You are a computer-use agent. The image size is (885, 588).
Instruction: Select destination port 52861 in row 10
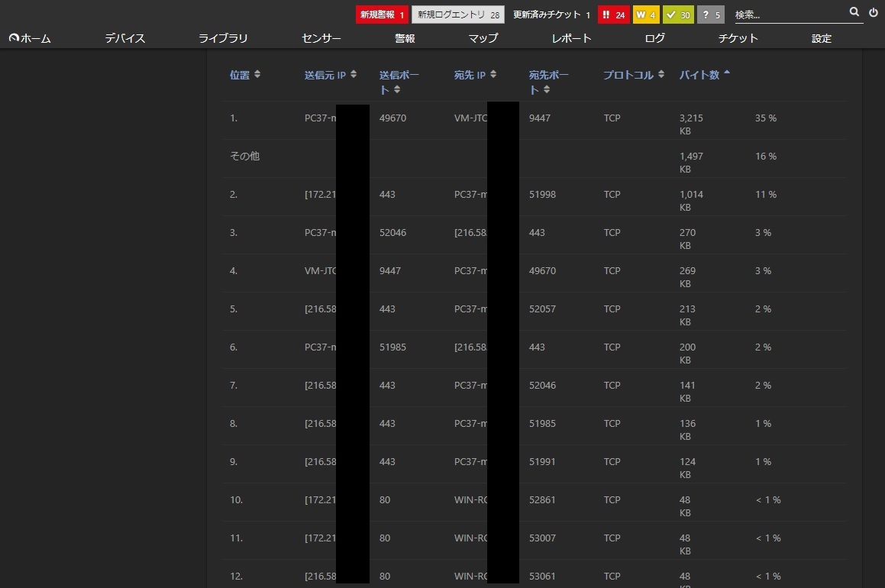pos(542,500)
